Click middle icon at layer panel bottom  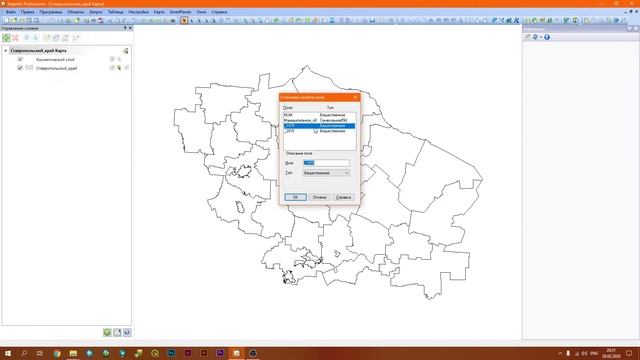point(117,332)
